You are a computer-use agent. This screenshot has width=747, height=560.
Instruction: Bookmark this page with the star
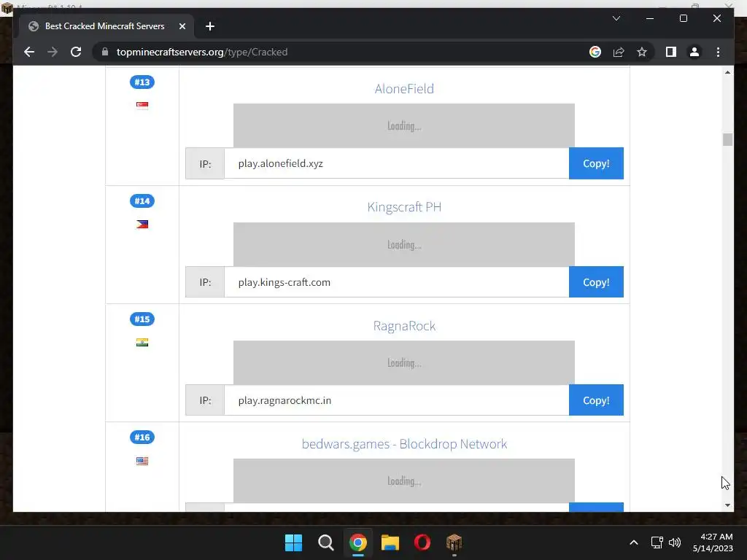(x=642, y=52)
